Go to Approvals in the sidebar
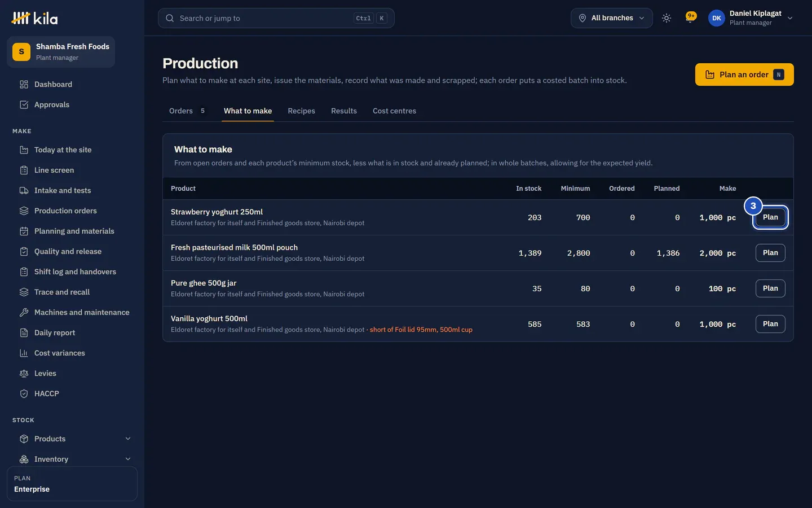The width and height of the screenshot is (812, 508). click(72, 105)
